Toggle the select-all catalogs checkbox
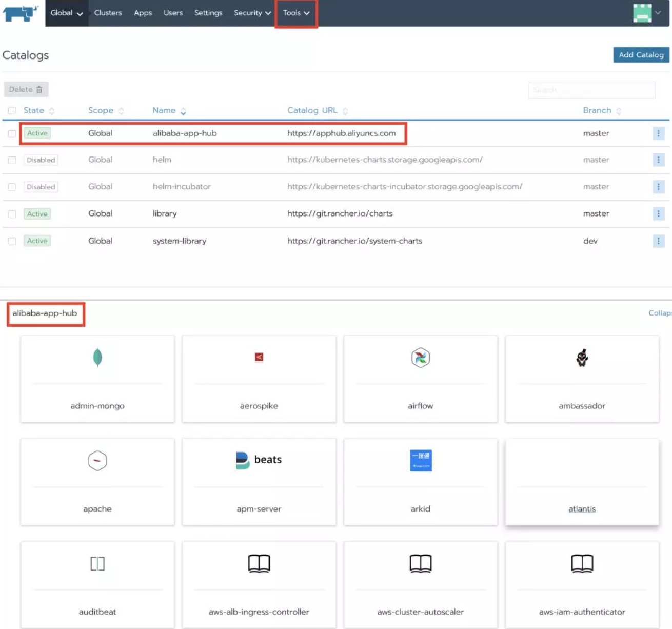672x629 pixels. click(x=12, y=110)
